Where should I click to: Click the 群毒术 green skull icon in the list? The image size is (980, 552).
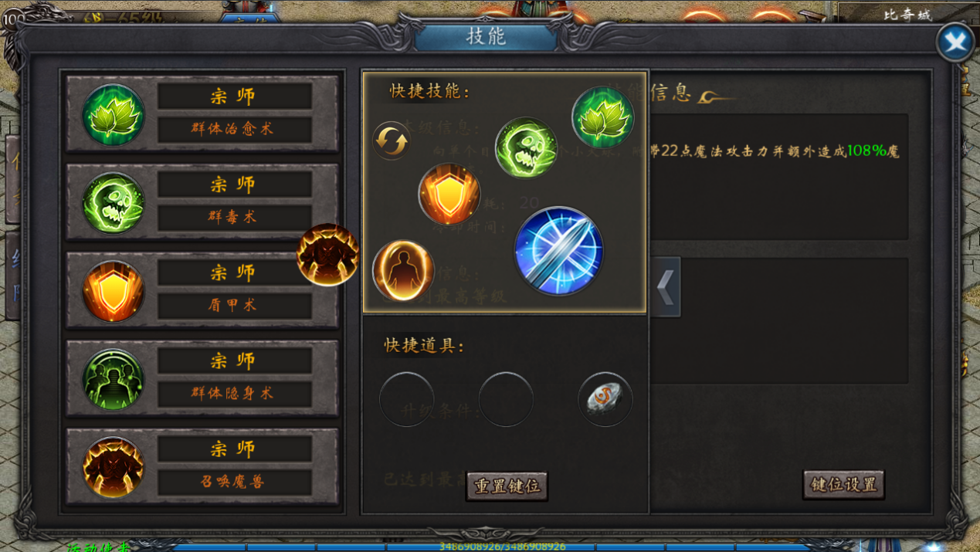coord(114,203)
